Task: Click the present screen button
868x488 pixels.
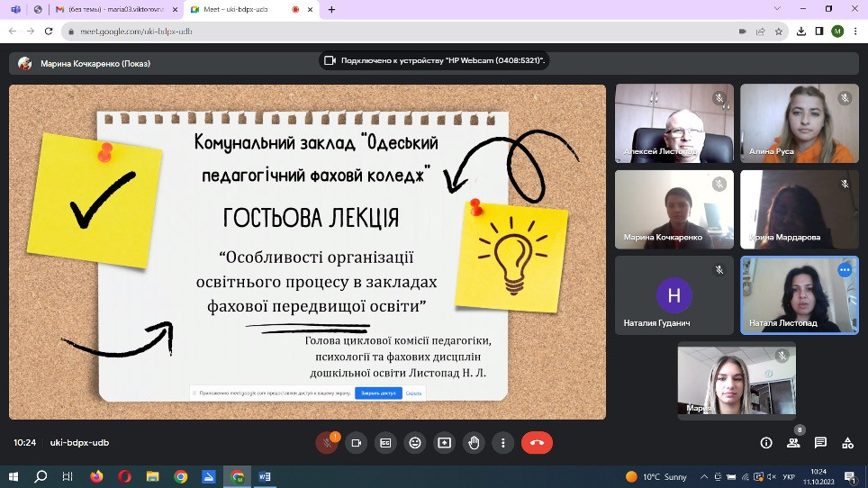Action: pyautogui.click(x=444, y=443)
